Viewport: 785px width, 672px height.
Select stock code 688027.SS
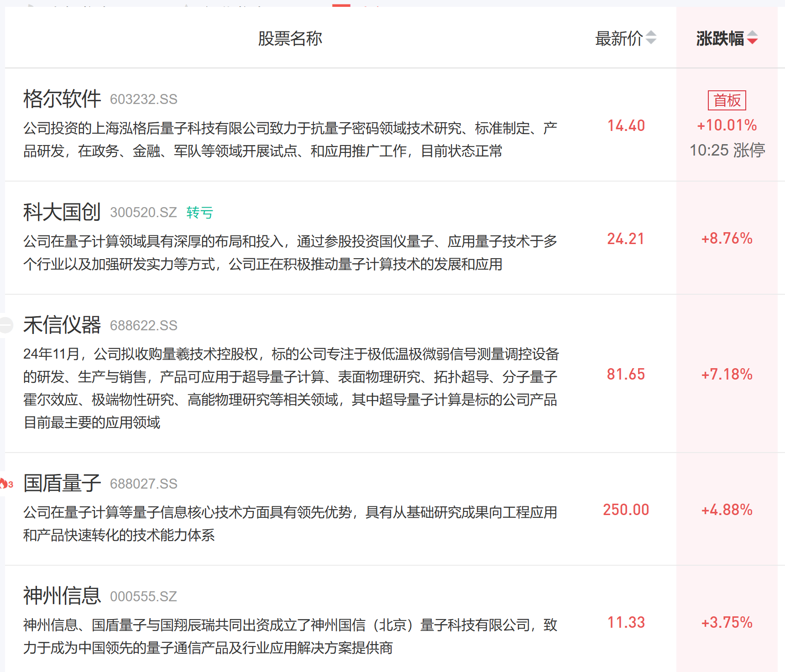click(x=144, y=484)
